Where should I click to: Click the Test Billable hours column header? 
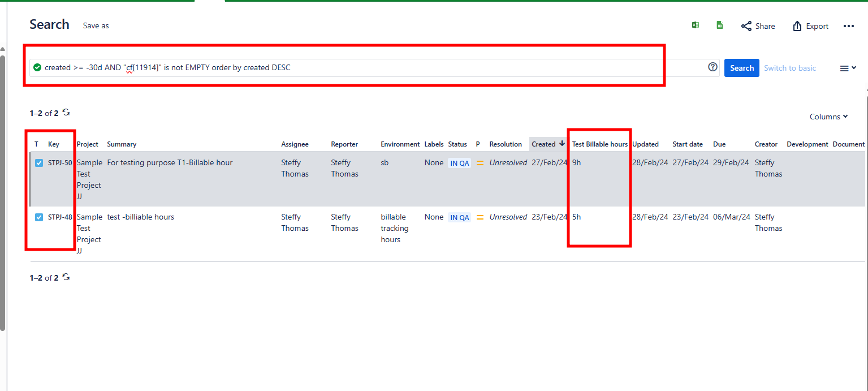599,144
